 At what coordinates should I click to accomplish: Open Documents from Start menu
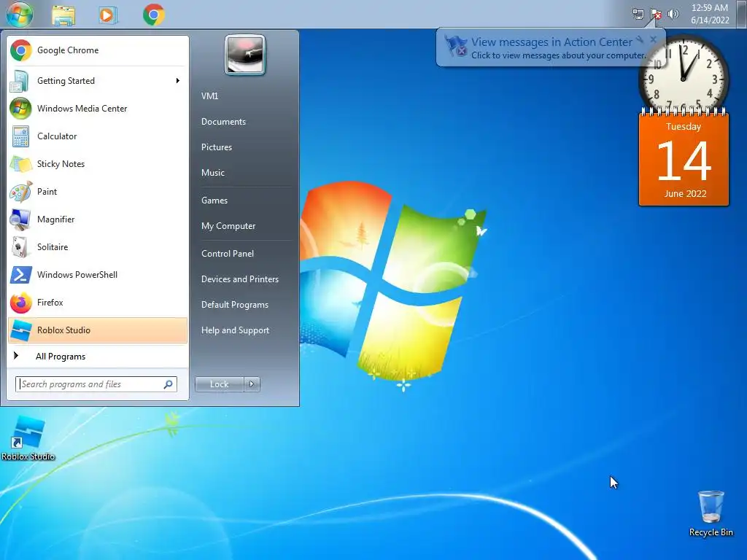click(x=223, y=122)
